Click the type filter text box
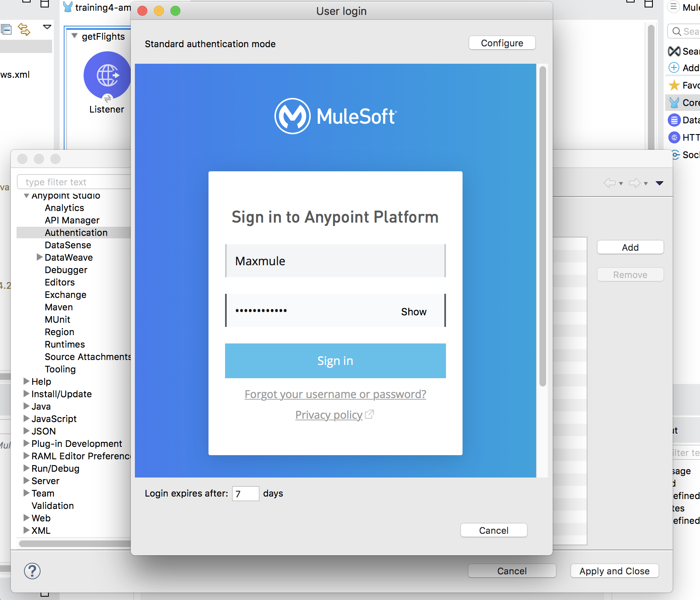Screen dimensions: 700x600 tap(74, 182)
